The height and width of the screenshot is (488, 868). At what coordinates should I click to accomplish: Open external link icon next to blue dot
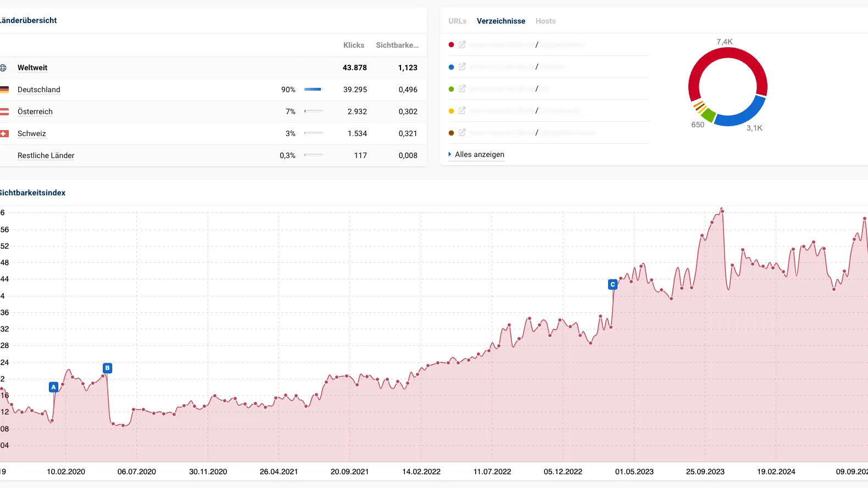[462, 66]
